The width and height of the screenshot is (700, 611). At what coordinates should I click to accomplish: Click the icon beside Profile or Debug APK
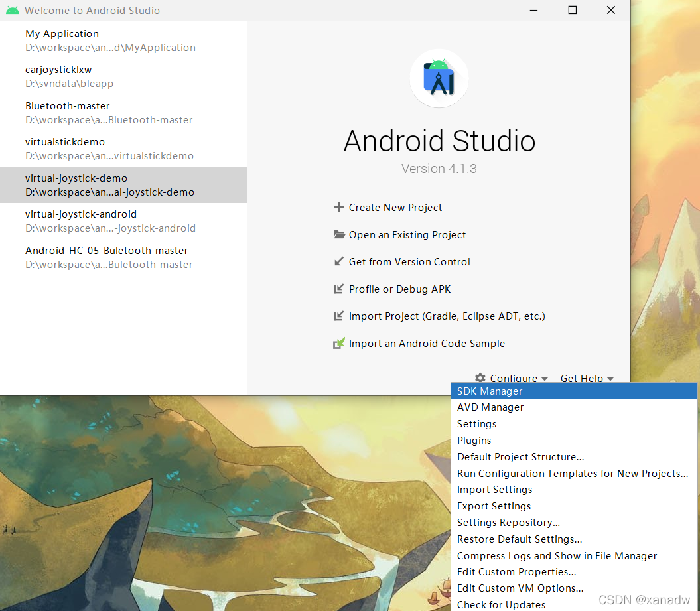pyautogui.click(x=339, y=289)
